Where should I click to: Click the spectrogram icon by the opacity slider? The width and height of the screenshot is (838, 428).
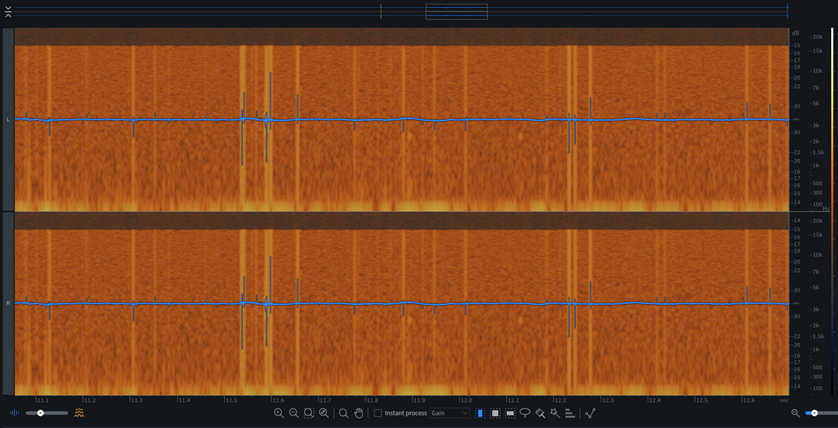click(79, 413)
